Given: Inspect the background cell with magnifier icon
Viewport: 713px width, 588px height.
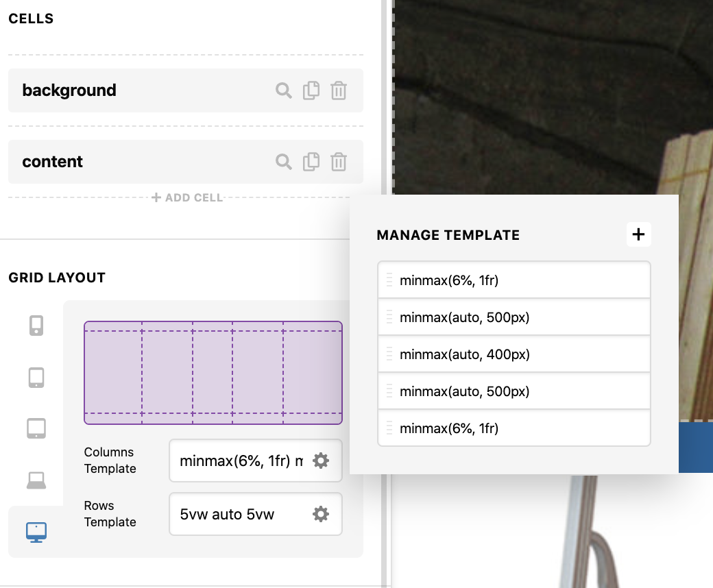Looking at the screenshot, I should point(284,90).
